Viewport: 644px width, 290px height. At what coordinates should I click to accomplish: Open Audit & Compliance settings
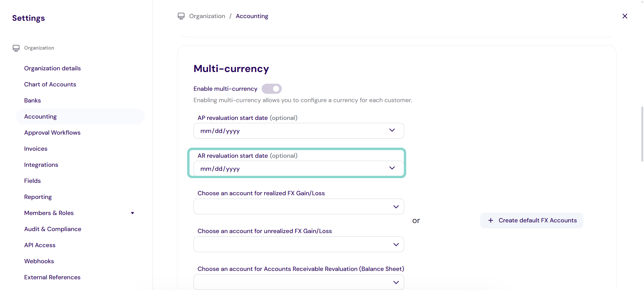(x=53, y=229)
